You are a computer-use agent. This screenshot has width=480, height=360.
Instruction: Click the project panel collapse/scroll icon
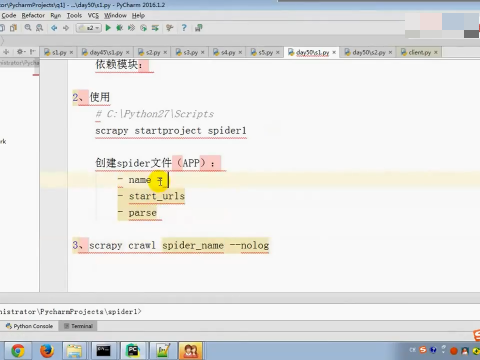click(x=6, y=52)
